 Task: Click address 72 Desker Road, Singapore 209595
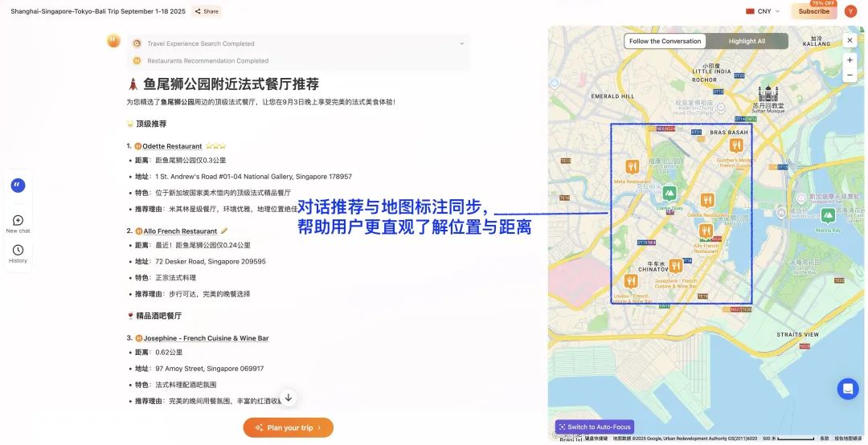(211, 261)
